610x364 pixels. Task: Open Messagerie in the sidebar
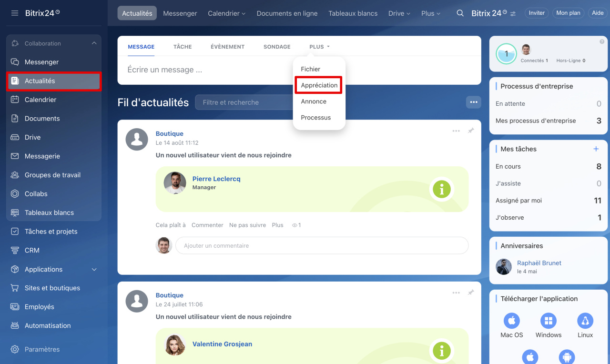(54, 156)
